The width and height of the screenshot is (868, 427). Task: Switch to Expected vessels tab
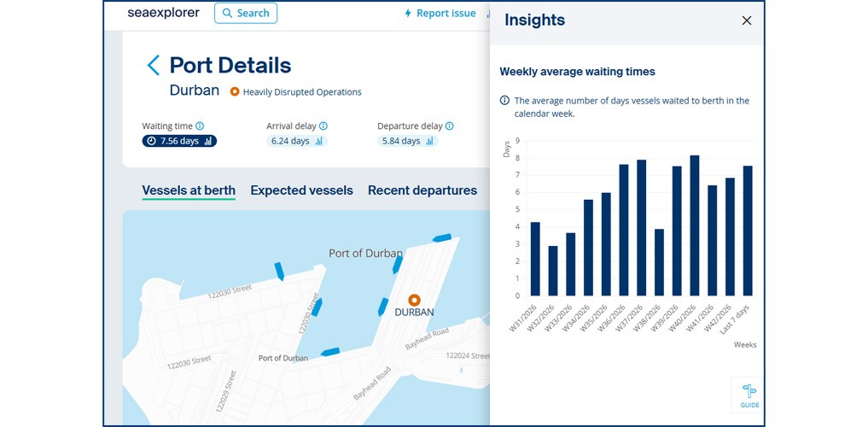point(301,190)
